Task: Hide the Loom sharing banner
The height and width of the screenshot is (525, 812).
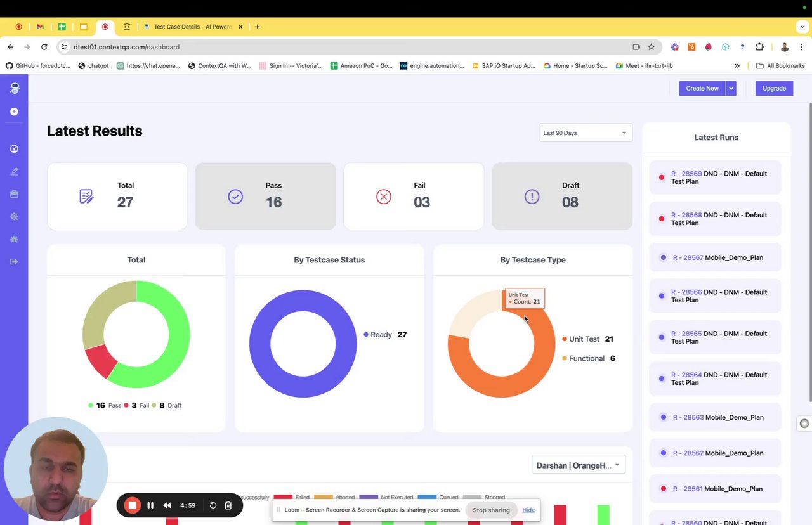Action: pyautogui.click(x=528, y=510)
